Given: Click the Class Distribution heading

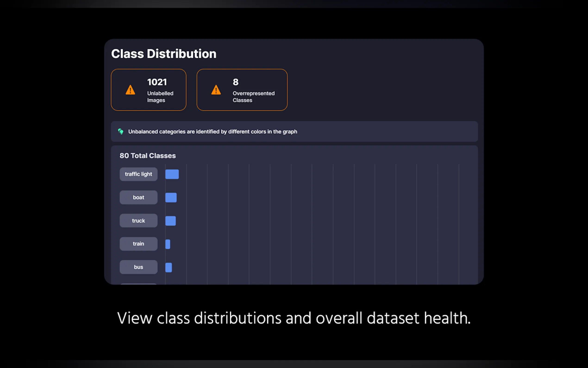Looking at the screenshot, I should pos(164,54).
